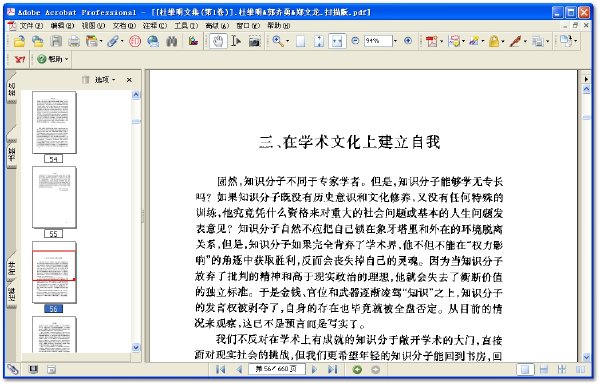600x385 pixels.
Task: Click the picture tasks icon
Action: [193, 41]
